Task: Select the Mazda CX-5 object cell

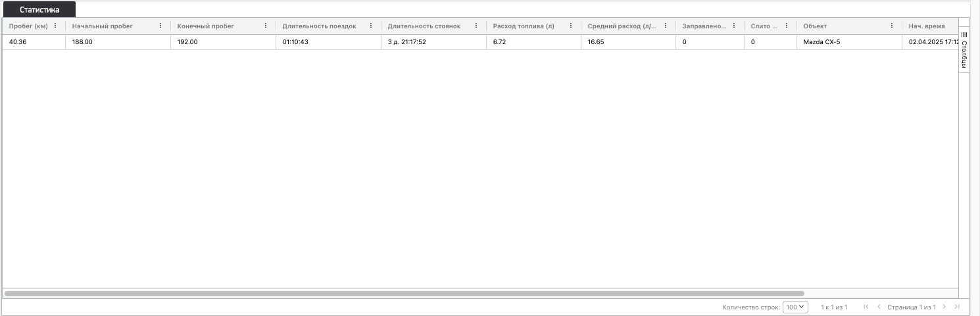Action: [x=849, y=41]
